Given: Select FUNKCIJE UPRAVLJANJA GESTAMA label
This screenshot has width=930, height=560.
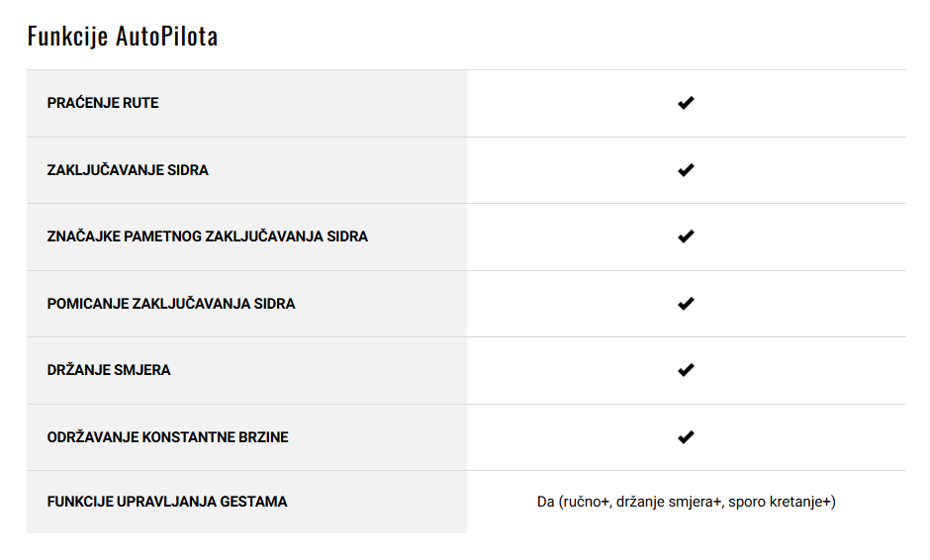Looking at the screenshot, I should (x=166, y=502).
